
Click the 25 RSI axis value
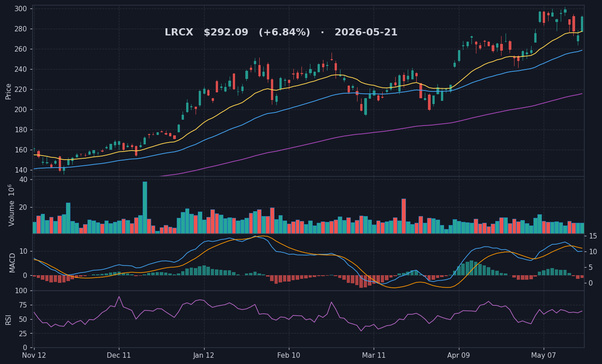(x=23, y=334)
